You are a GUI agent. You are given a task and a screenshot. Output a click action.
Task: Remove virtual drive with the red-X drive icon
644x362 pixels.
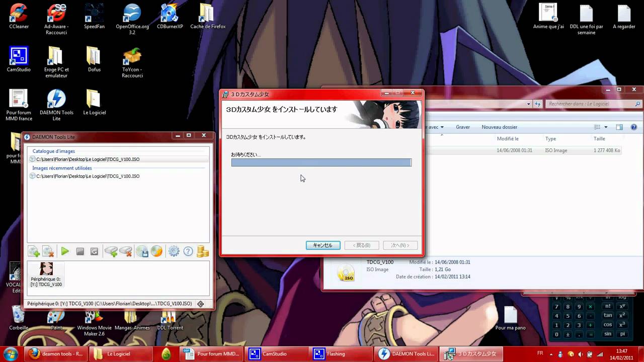126,251
